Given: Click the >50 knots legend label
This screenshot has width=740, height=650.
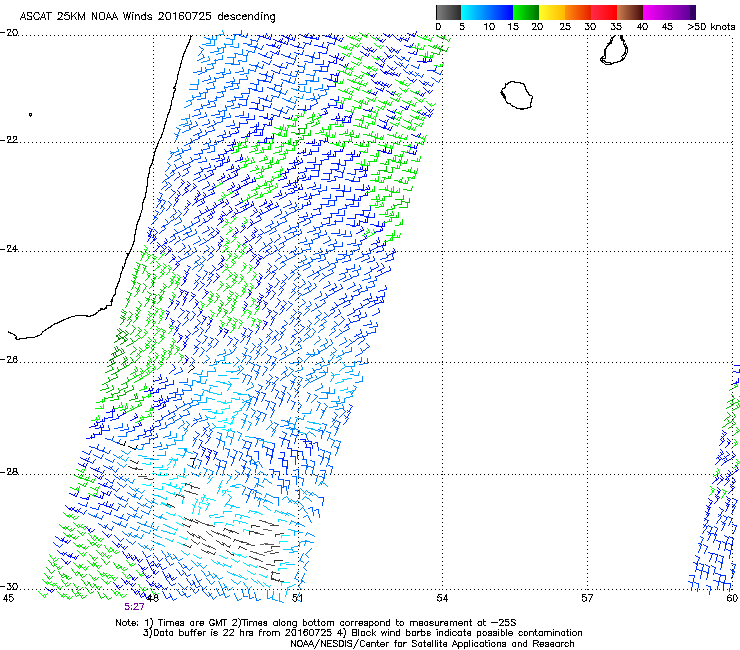Looking at the screenshot, I should pos(712,27).
